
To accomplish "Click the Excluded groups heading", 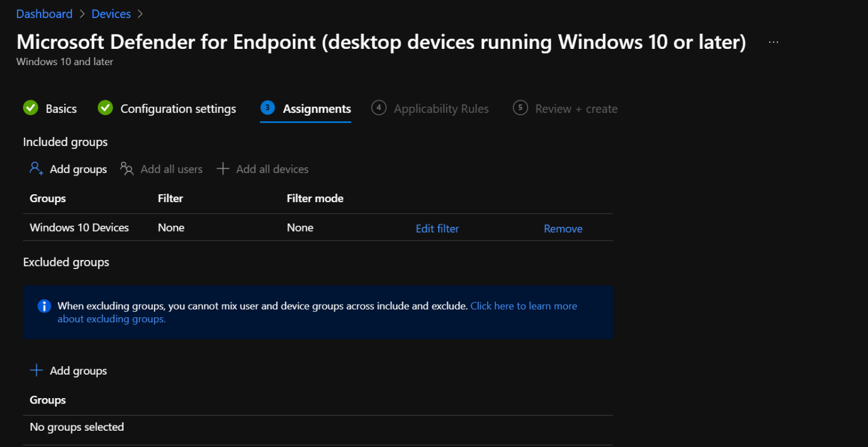I will tap(66, 262).
